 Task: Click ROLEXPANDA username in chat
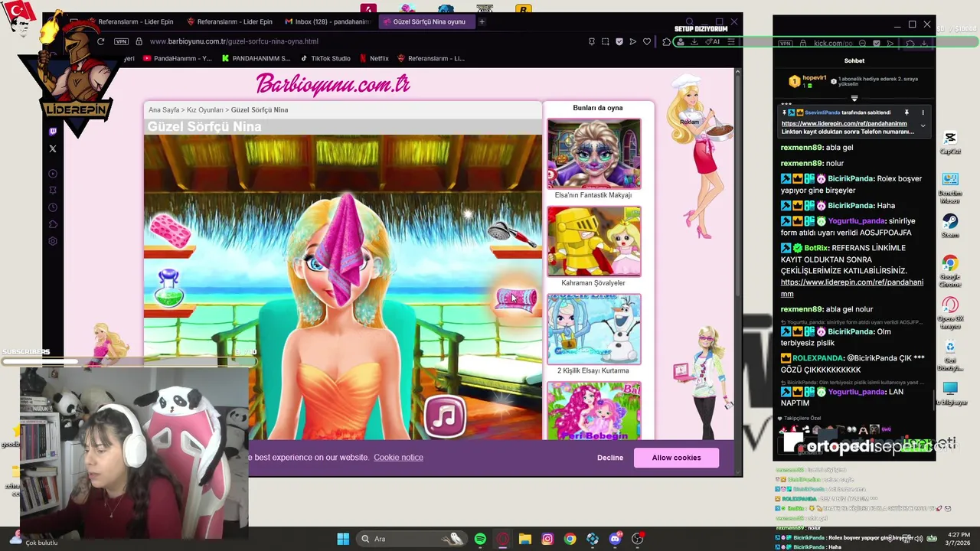point(818,358)
